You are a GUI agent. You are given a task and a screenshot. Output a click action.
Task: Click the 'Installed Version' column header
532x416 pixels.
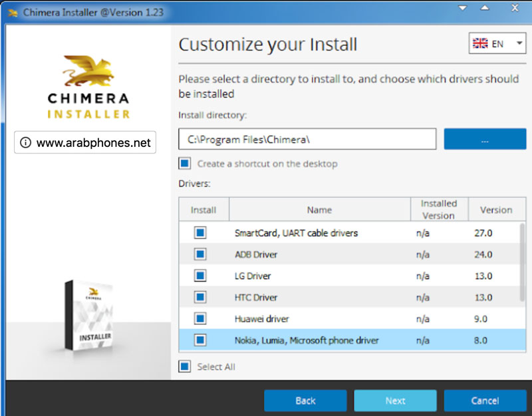(439, 209)
